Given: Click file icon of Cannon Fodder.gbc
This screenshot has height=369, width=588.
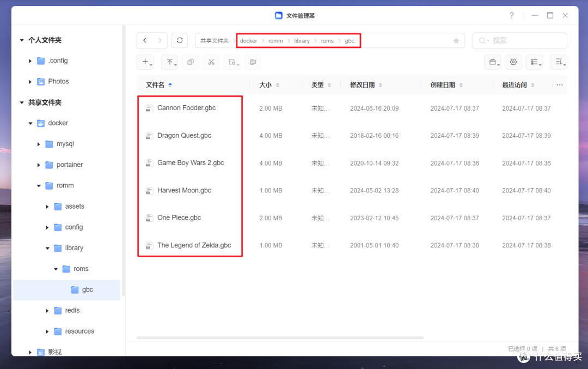Looking at the screenshot, I should click(149, 108).
